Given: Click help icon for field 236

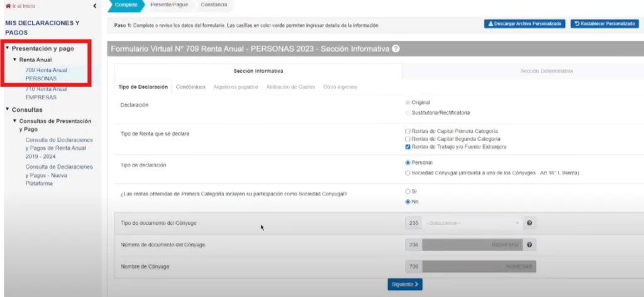Looking at the screenshot, I should (530, 245).
